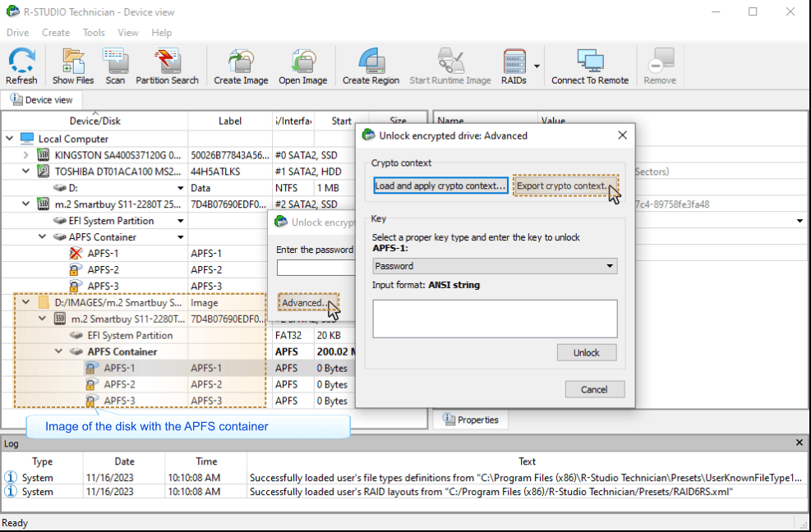Image resolution: width=811 pixels, height=532 pixels.
Task: Click the Enter the password field
Action: pos(316,268)
